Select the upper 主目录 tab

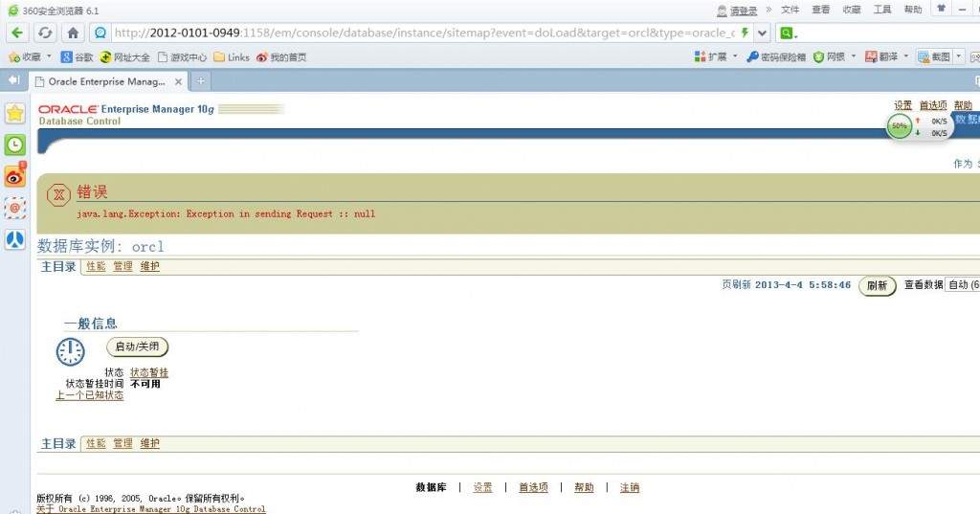click(x=58, y=266)
